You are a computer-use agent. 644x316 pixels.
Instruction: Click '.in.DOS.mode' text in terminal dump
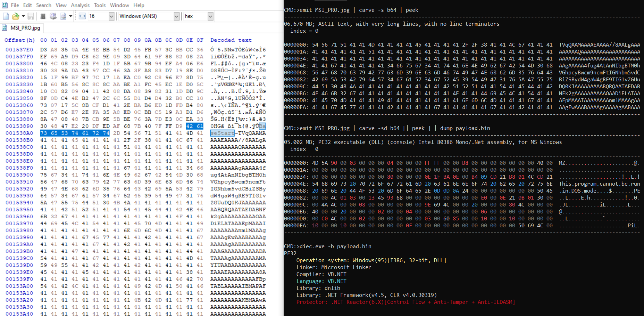pyautogui.click(x=578, y=191)
